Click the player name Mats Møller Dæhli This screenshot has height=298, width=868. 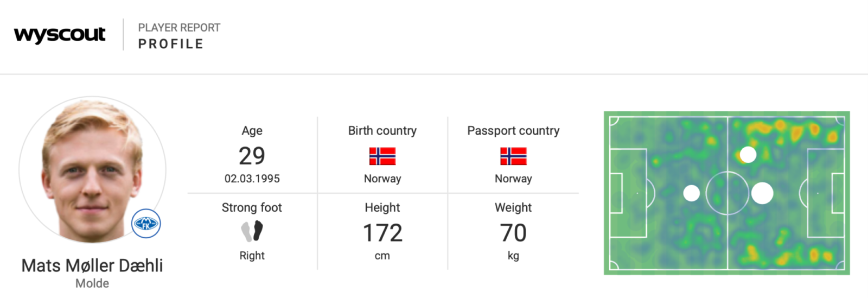[x=92, y=265]
